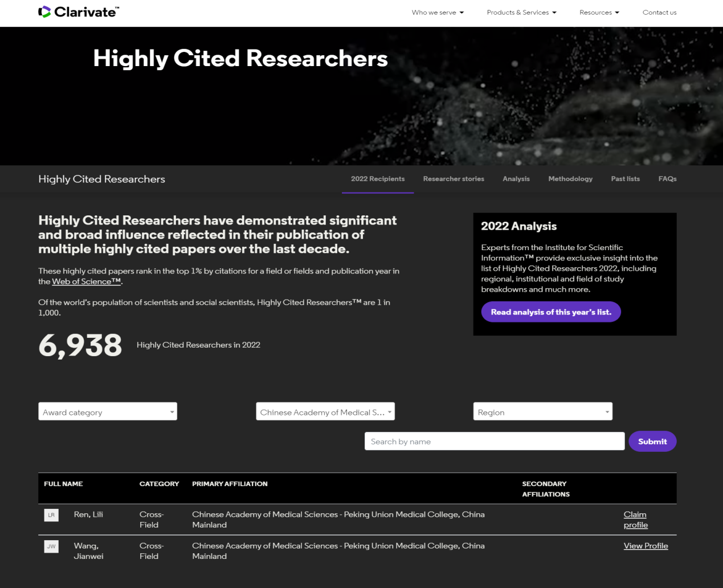Click 'Highly Cited Researchers in 2022' label
The image size is (723, 588).
(x=198, y=345)
